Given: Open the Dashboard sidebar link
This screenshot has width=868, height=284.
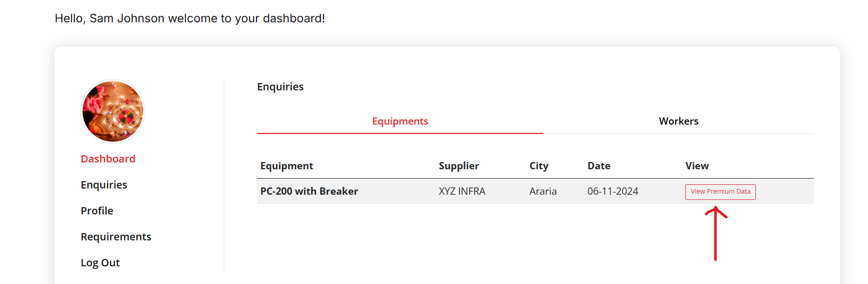Looking at the screenshot, I should tap(108, 159).
